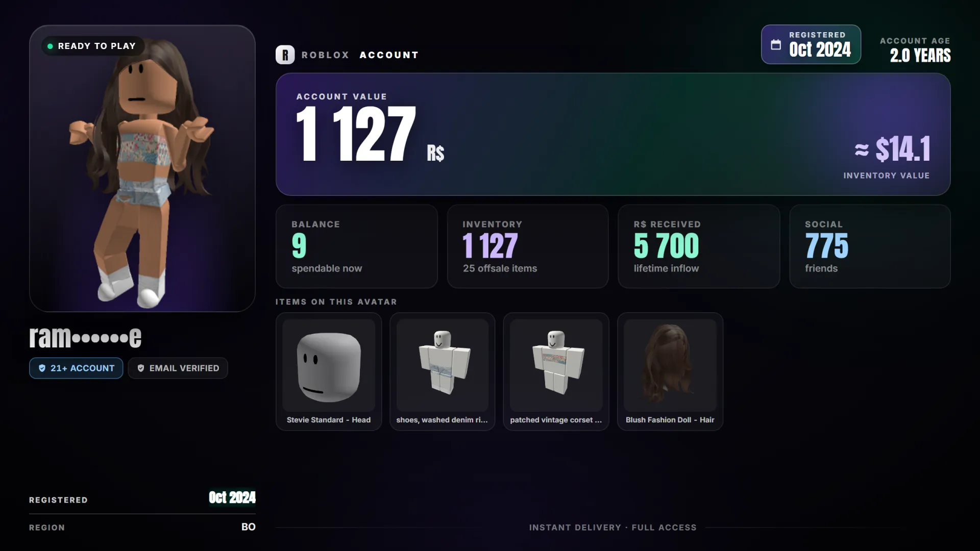
Task: Click the shield icon in 21+ Account badge
Action: [x=42, y=368]
